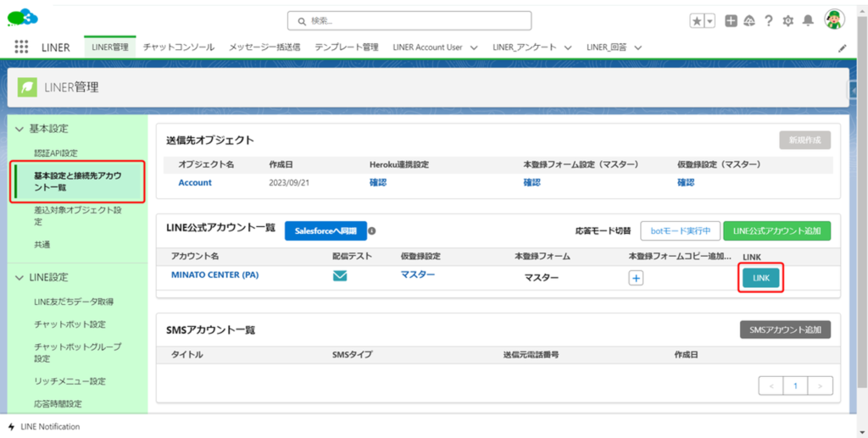Open the favorites list dropdown arrow
This screenshot has height=438, width=868.
(709, 21)
